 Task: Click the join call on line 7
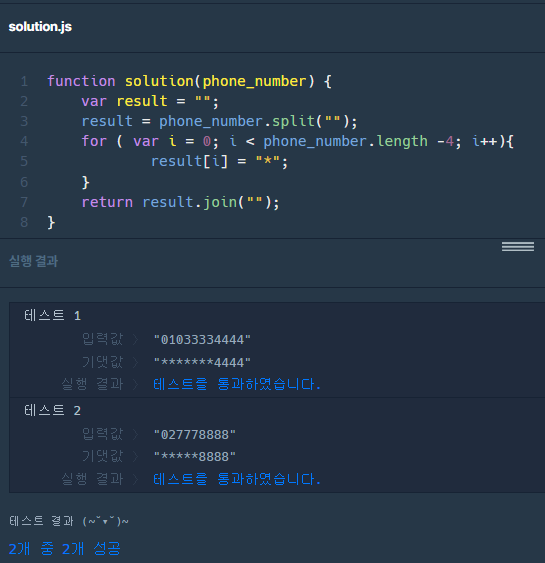click(220, 203)
